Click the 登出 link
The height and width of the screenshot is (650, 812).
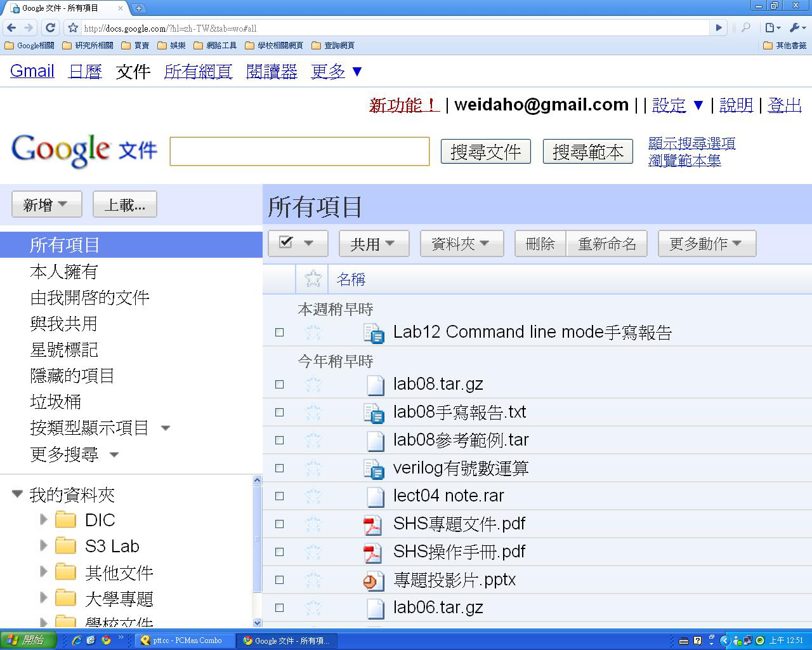tap(785, 105)
